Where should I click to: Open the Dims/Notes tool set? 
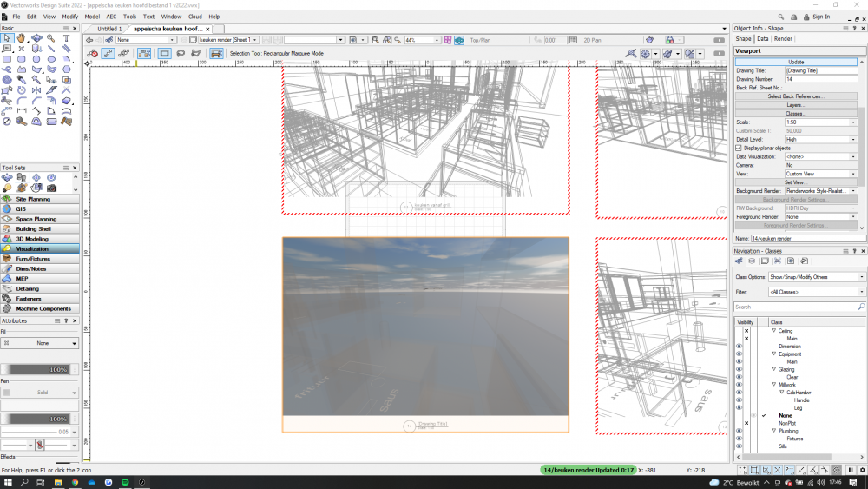coord(41,268)
